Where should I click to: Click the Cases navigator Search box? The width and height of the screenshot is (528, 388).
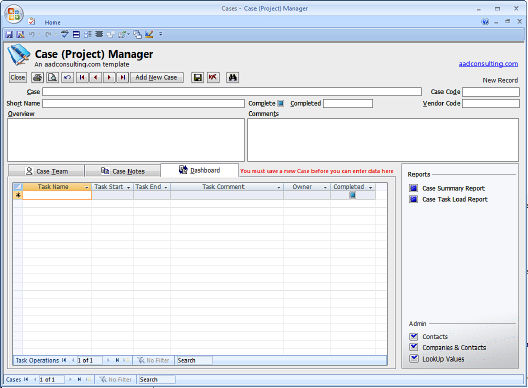click(157, 380)
